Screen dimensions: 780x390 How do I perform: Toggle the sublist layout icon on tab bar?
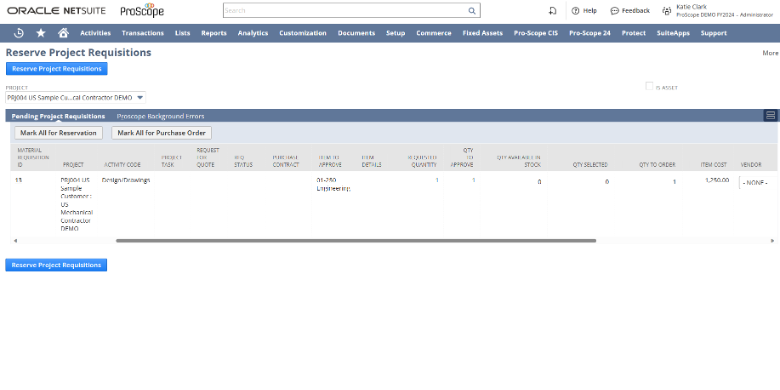click(770, 115)
